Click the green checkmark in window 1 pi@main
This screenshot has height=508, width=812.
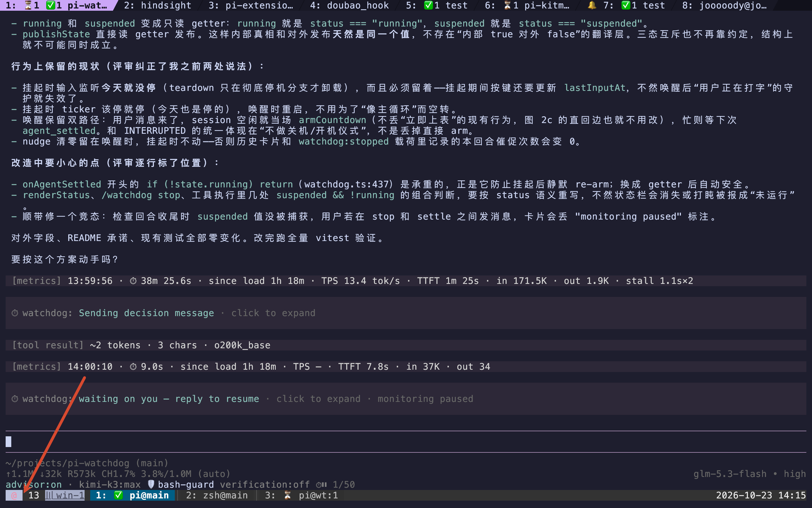pyautogui.click(x=118, y=495)
